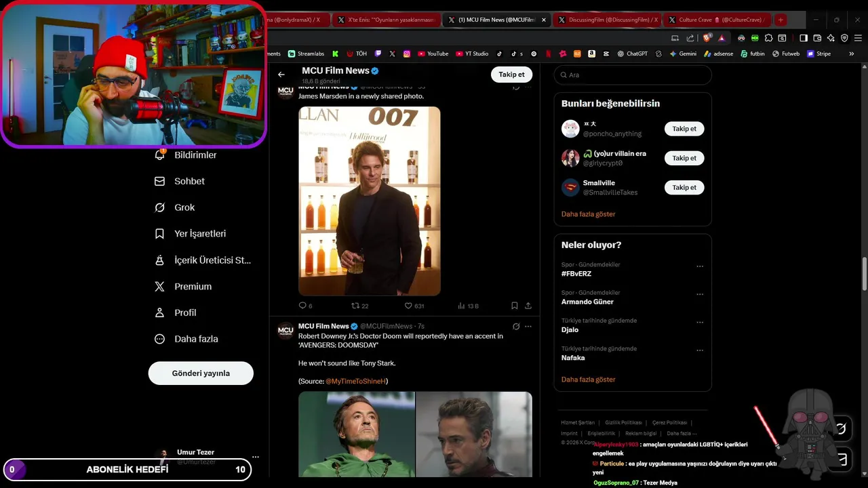
Task: Click Grok icon on Doctor Doom post
Action: click(x=516, y=326)
